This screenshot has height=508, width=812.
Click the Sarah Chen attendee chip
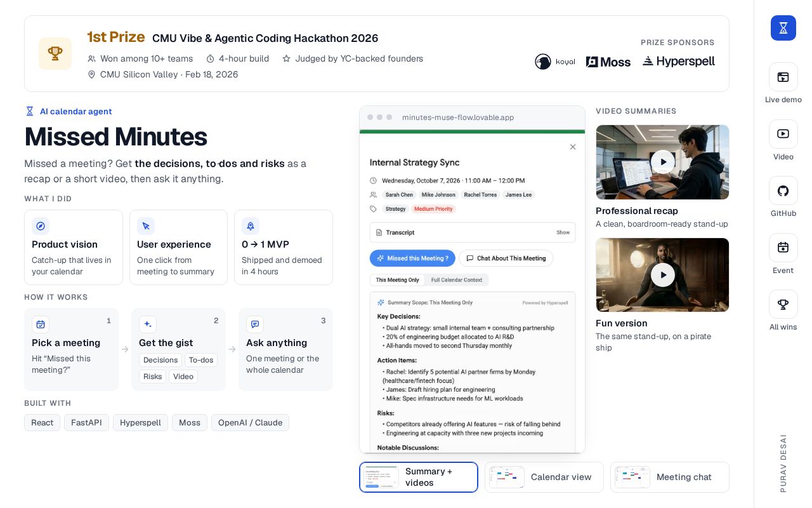(399, 195)
